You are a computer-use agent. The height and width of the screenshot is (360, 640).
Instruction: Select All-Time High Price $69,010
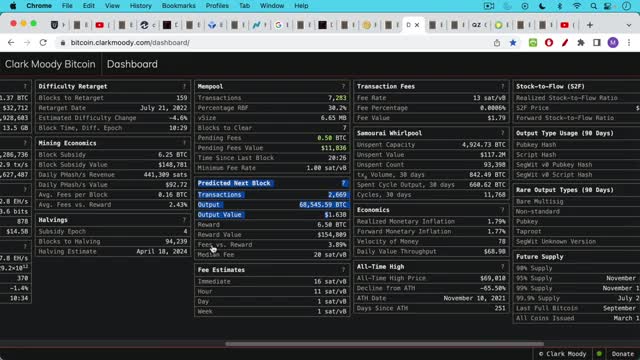(493, 278)
